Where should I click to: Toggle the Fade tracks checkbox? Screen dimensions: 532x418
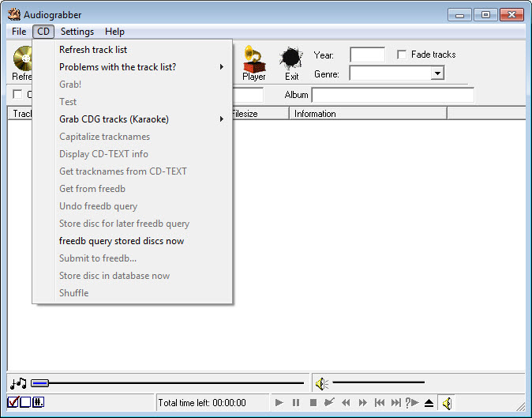click(402, 55)
